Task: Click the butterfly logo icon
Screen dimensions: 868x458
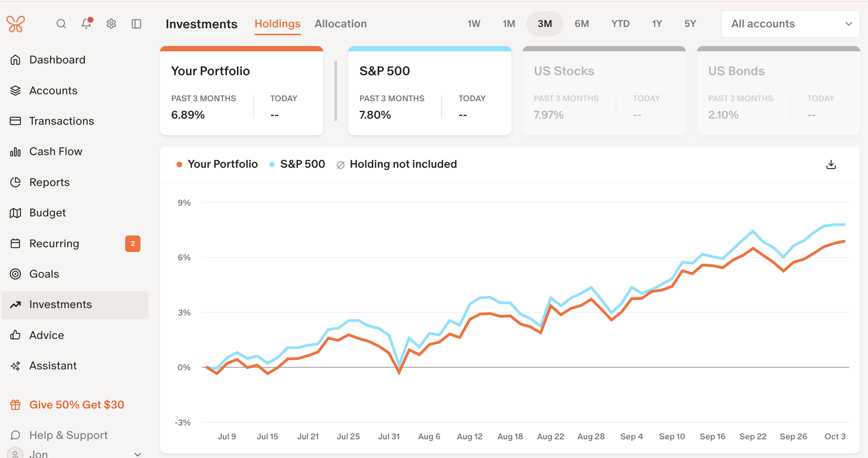Action: coord(16,24)
